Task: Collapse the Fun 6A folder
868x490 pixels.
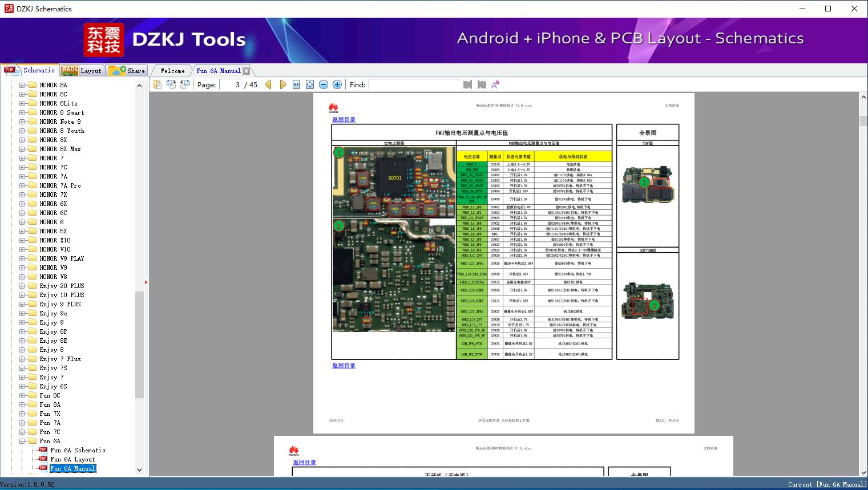Action: tap(22, 441)
